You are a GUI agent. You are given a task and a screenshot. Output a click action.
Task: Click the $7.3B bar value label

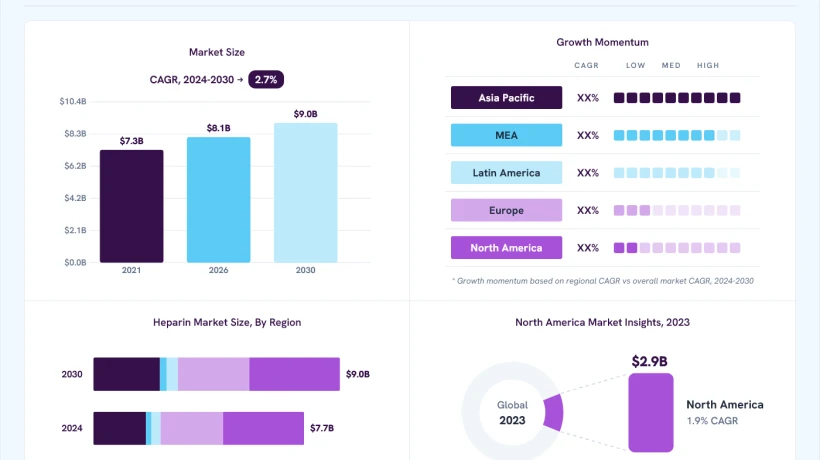tap(131, 141)
